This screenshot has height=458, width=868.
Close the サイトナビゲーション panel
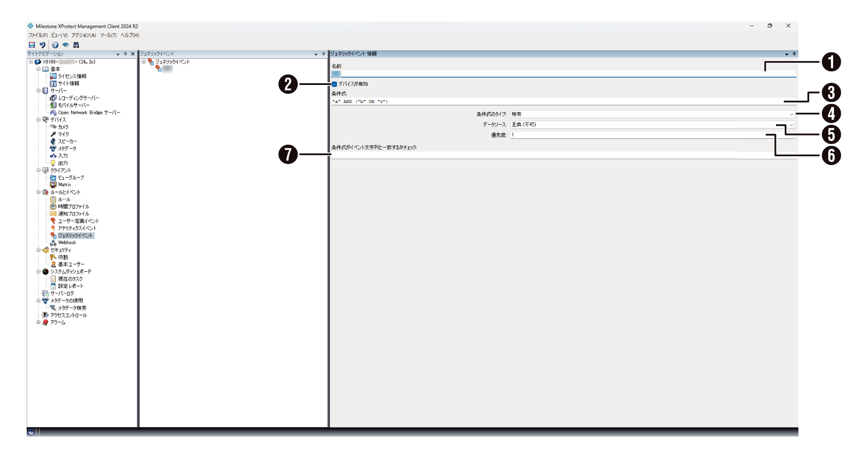pyautogui.click(x=132, y=54)
